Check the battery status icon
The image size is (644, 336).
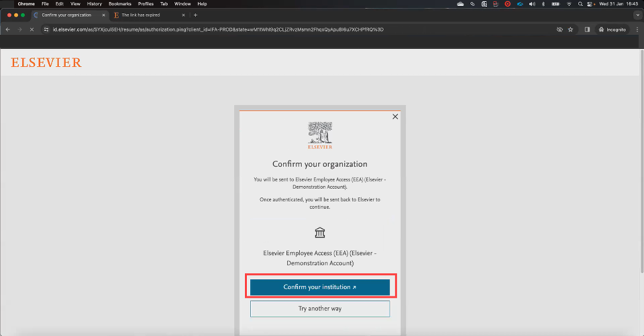tap(556, 3)
